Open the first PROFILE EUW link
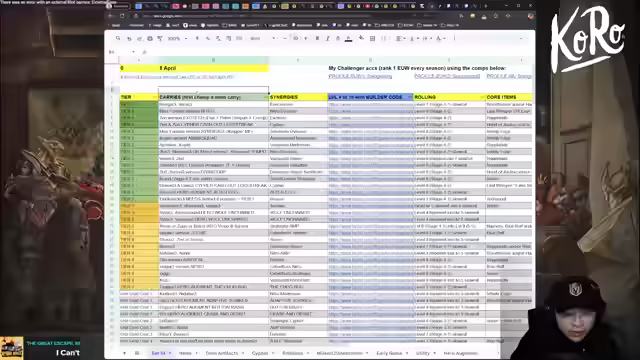The height and width of the screenshot is (360, 640). [x=360, y=76]
